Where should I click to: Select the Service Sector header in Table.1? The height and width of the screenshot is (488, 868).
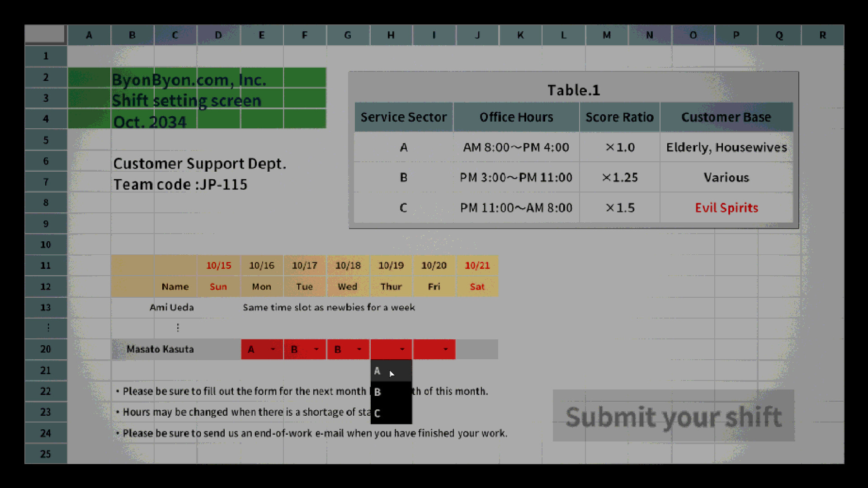[404, 117]
